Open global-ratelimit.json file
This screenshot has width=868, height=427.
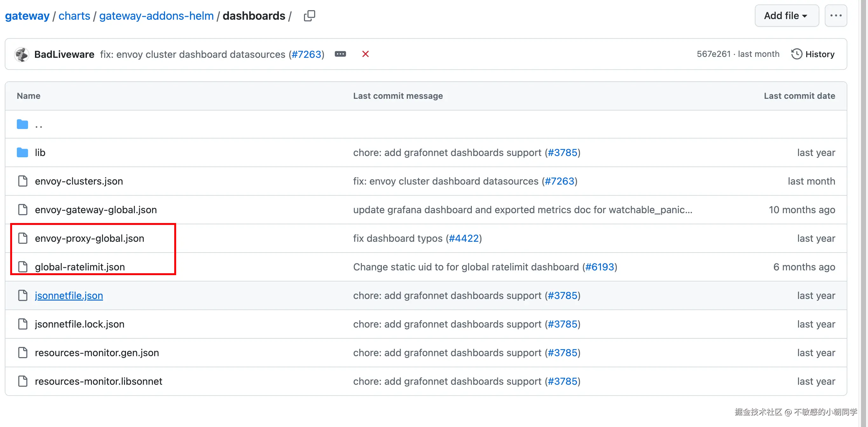click(79, 267)
